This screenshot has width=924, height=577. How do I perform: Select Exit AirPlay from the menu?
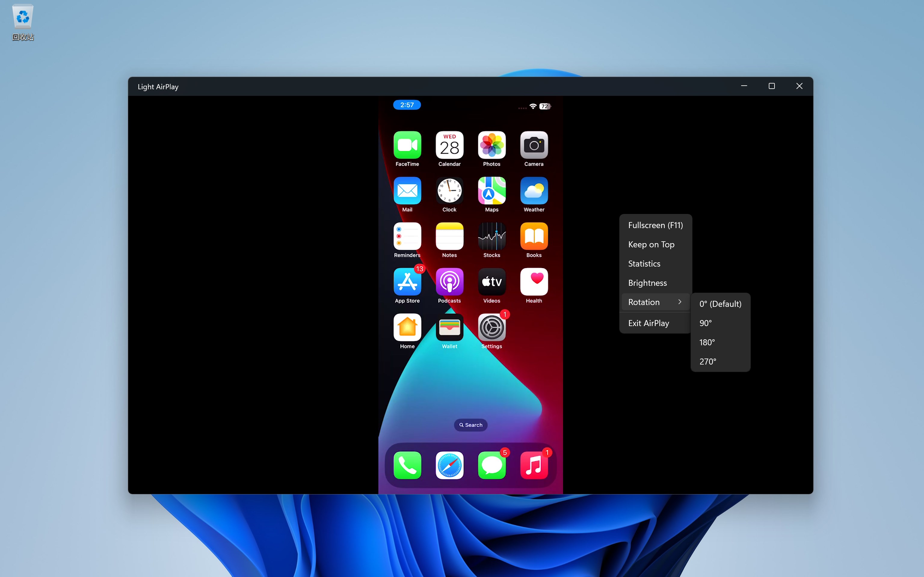(648, 323)
